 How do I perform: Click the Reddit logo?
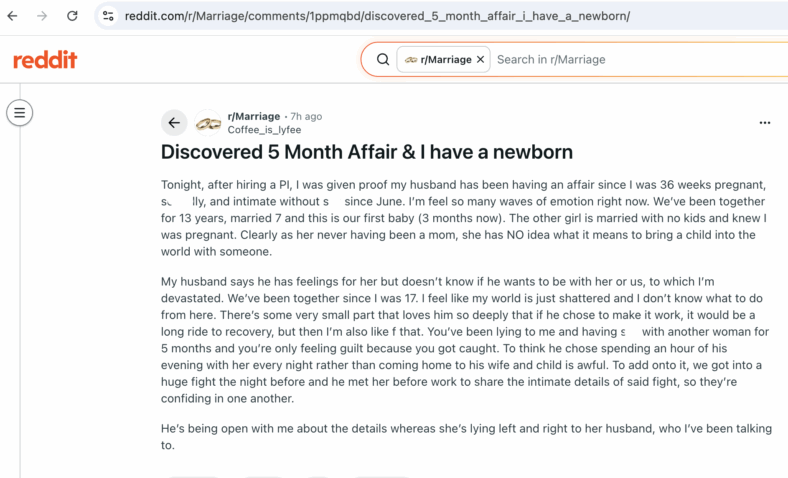(45, 60)
